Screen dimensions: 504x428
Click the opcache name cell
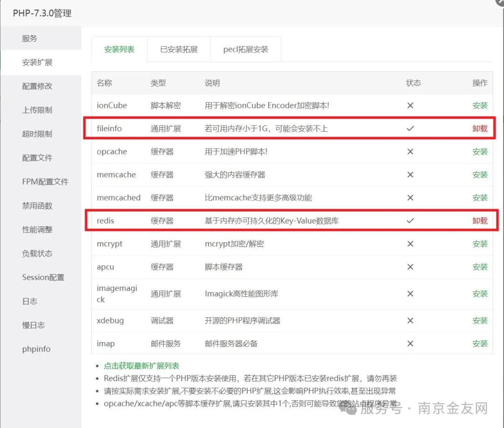pos(112,152)
